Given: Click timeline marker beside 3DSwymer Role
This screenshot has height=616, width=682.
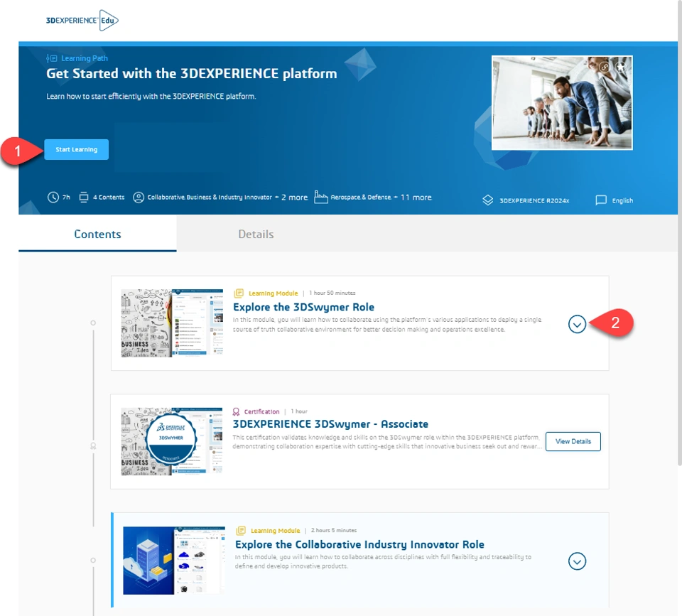Looking at the screenshot, I should pos(93,323).
